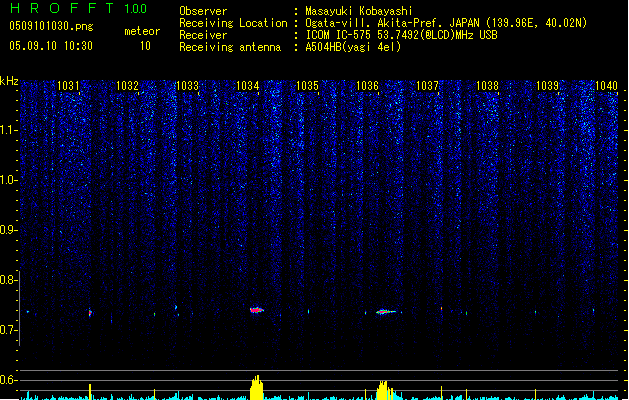
Task: Click the 1.1 kHz frequency label
Action: click(8, 130)
